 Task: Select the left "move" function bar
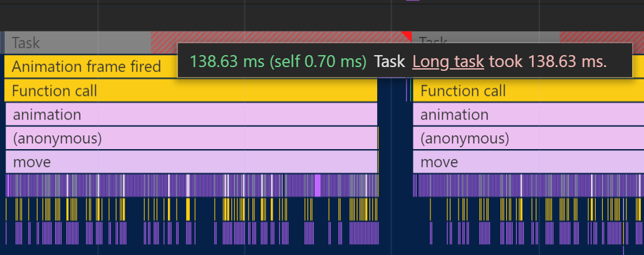pos(192,162)
